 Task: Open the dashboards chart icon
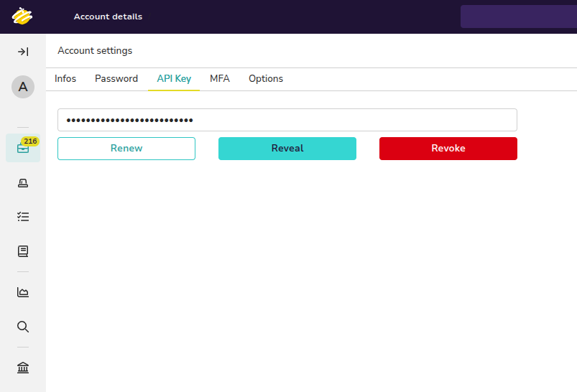(x=23, y=292)
